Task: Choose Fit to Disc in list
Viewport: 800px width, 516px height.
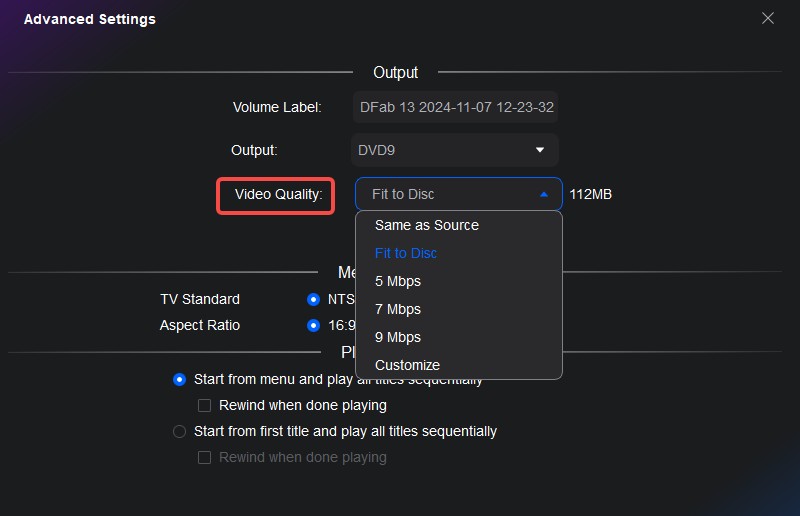Action: [x=406, y=253]
